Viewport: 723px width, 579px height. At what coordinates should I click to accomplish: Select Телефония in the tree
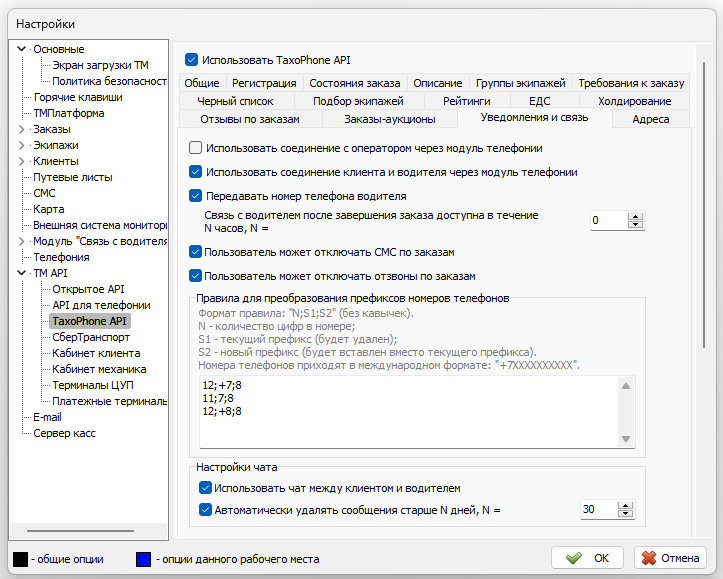61,257
